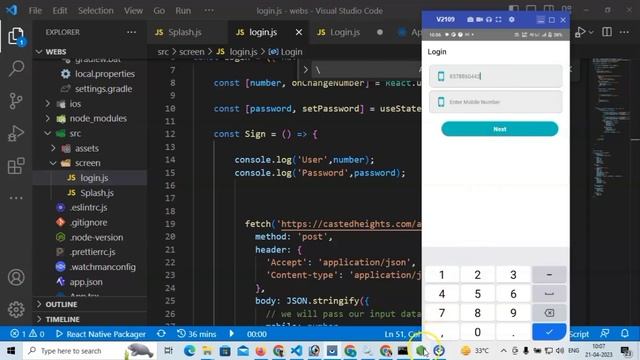Open the Search view in activity bar

point(16,68)
